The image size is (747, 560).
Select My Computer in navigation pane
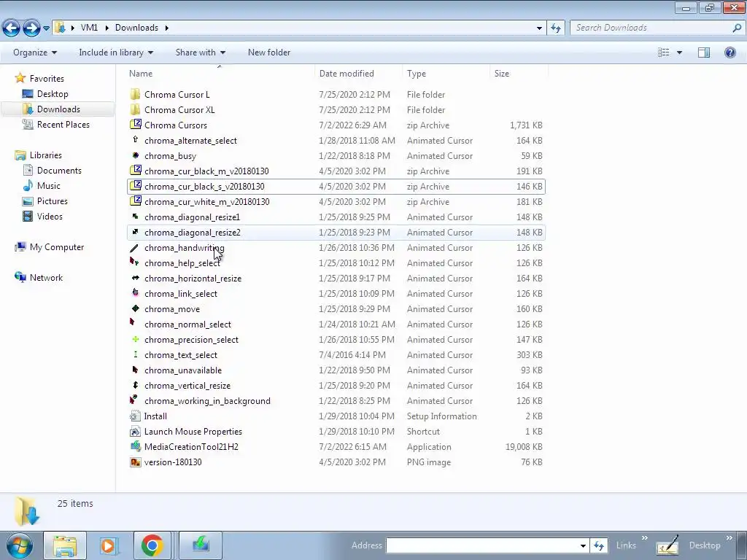coord(50,246)
